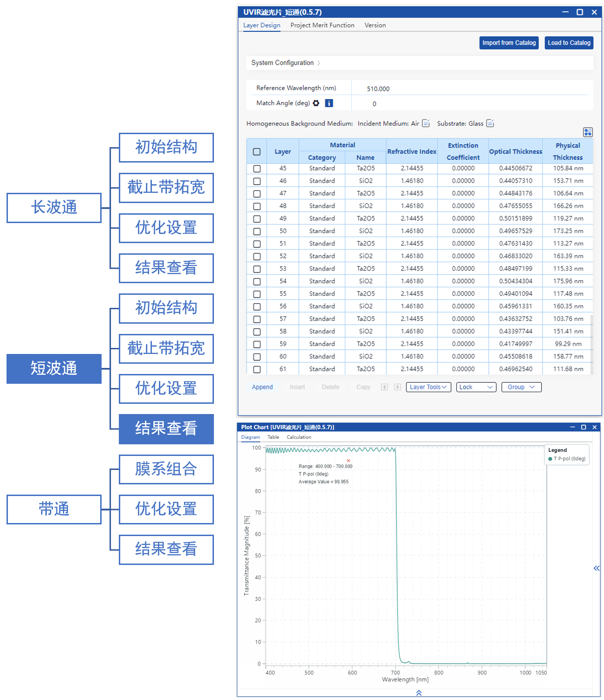The image size is (604, 700).
Task: Switch to Project Merit Function tab
Action: click(322, 25)
